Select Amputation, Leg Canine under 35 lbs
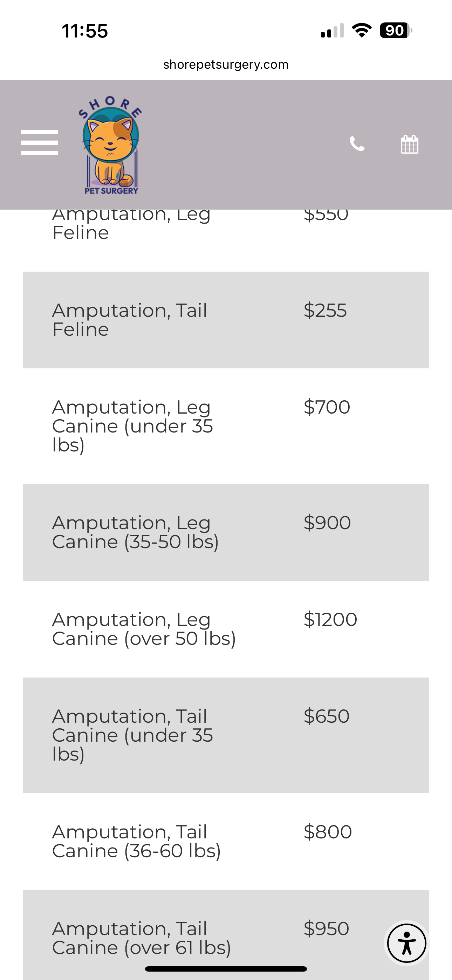 226,426
